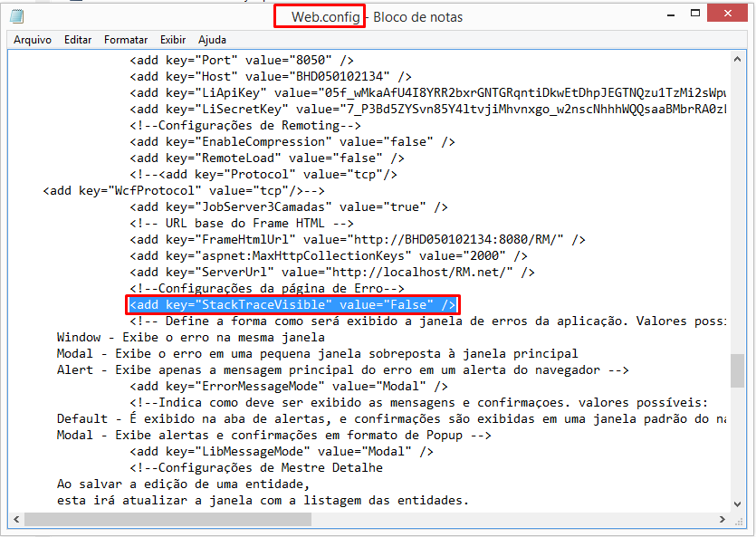Click the Notepad icon in title bar
756x537 pixels.
[17, 17]
